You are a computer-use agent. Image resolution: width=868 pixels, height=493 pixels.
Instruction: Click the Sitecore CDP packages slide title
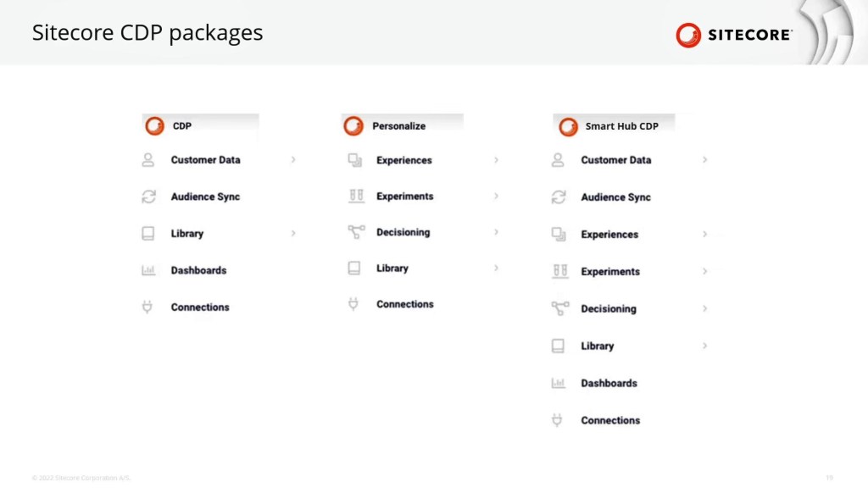coord(147,33)
